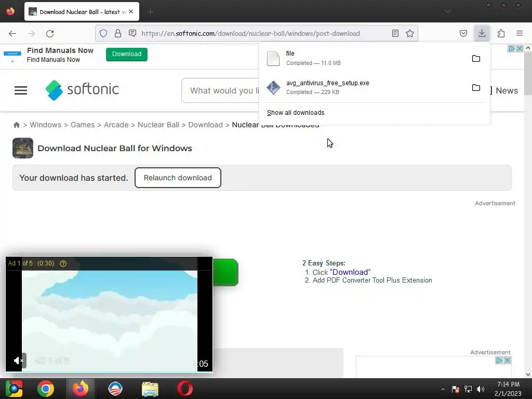Screen dimensions: 532x399
Task: Save the page to Pocket
Action: (463, 33)
